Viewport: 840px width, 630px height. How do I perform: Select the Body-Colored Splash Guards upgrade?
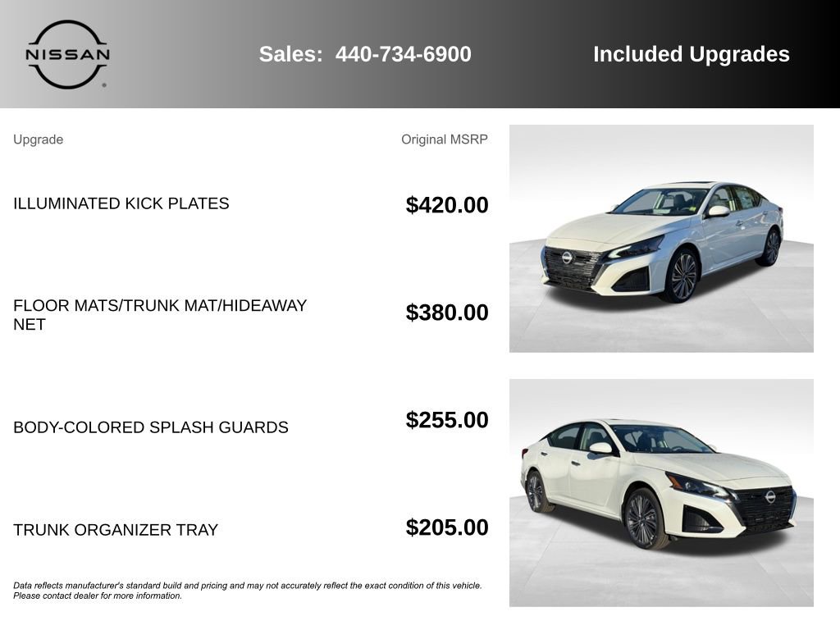click(x=151, y=427)
